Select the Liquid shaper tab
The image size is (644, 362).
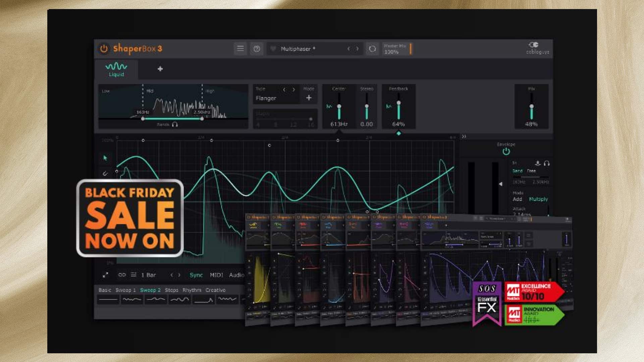[x=116, y=69]
